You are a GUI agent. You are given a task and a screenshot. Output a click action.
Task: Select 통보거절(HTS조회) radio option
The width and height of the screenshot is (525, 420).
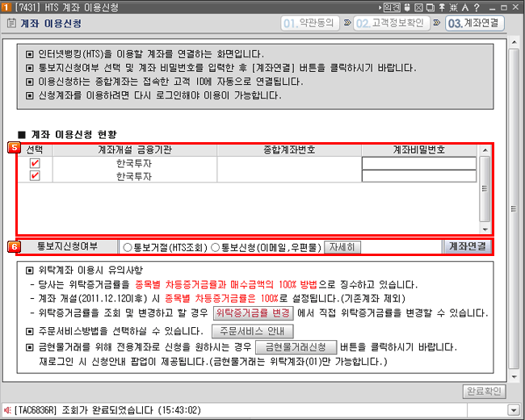[x=128, y=247]
